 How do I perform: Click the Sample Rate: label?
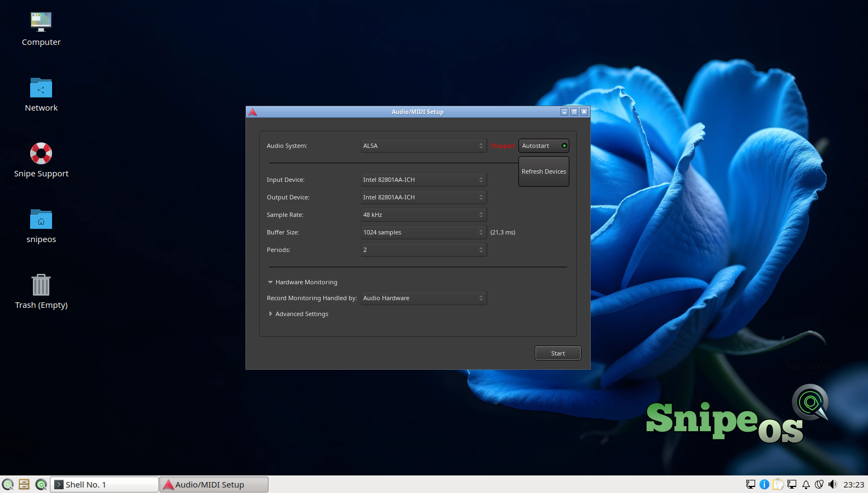pyautogui.click(x=285, y=215)
